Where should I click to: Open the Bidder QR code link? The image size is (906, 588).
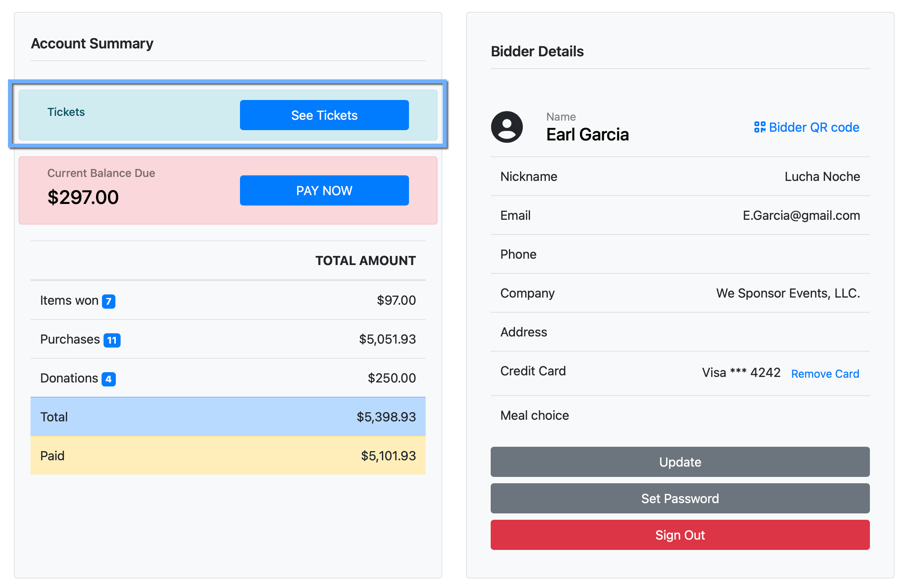(814, 127)
